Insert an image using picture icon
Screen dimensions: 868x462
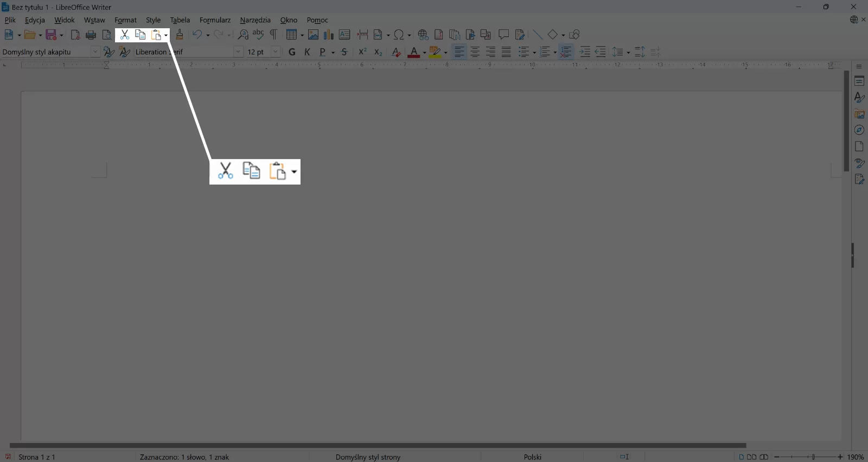pos(313,35)
